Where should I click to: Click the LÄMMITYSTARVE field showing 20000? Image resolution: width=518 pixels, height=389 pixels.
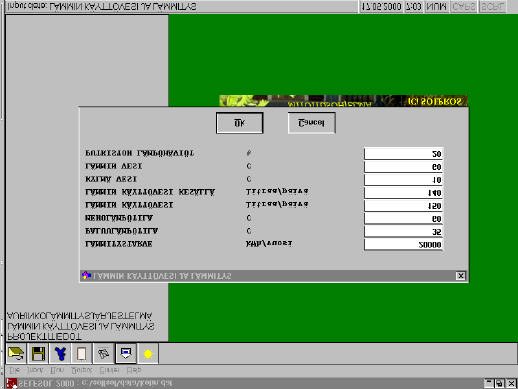pos(403,244)
